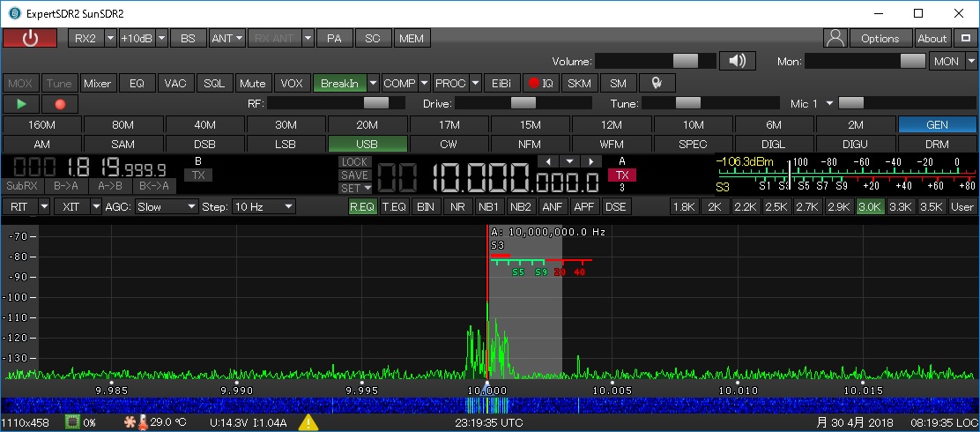Screen dimensions: 980x432
Task: Toggle the BS band scope button
Action: click(188, 38)
